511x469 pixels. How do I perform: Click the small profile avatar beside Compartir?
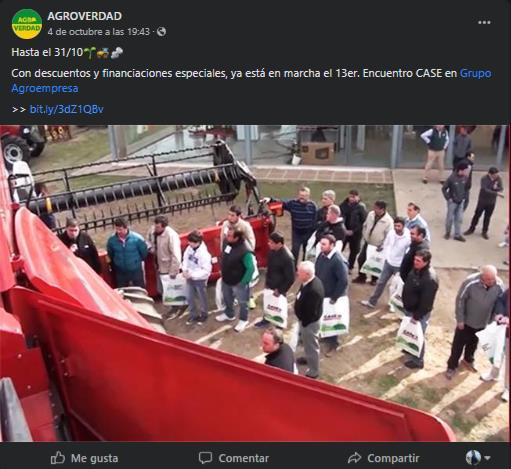coord(473,458)
